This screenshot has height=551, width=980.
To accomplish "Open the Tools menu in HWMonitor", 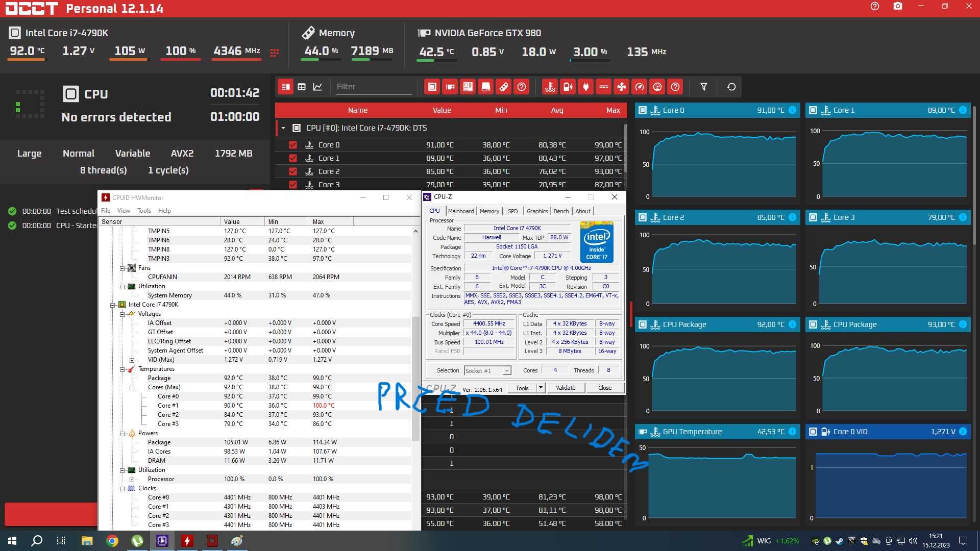I will point(144,211).
